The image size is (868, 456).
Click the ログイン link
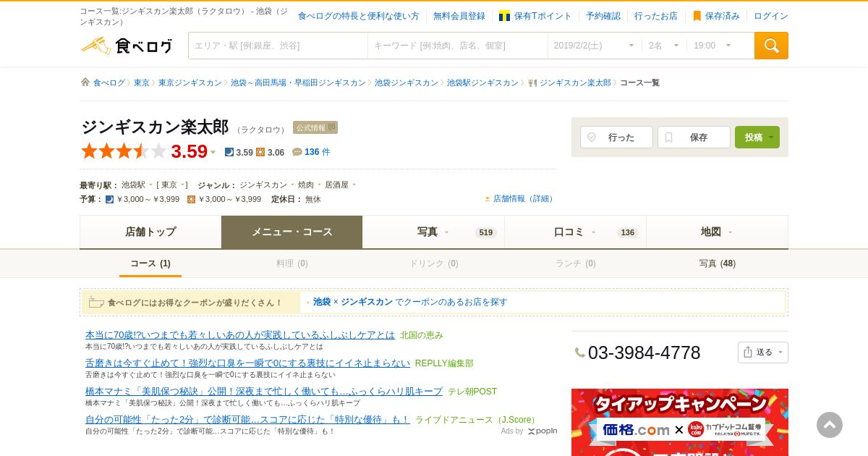771,16
